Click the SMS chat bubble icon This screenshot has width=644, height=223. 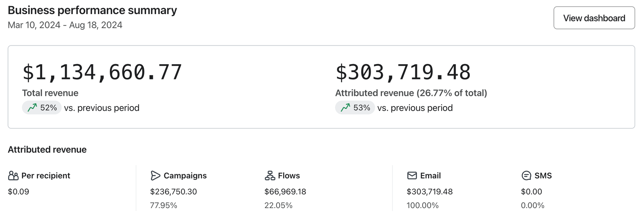tap(526, 176)
